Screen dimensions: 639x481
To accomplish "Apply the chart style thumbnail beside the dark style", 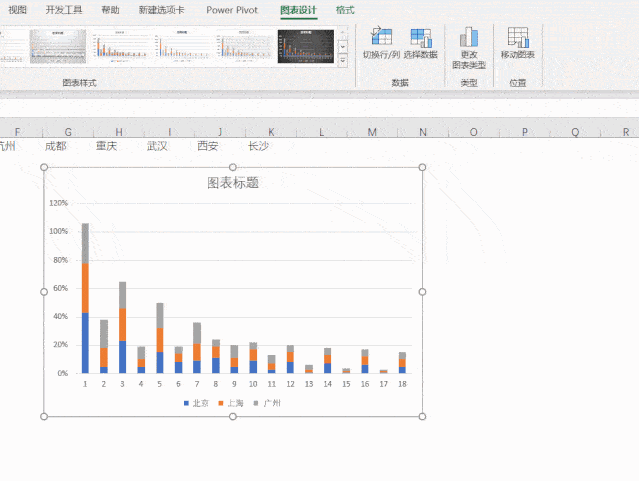I will click(244, 46).
